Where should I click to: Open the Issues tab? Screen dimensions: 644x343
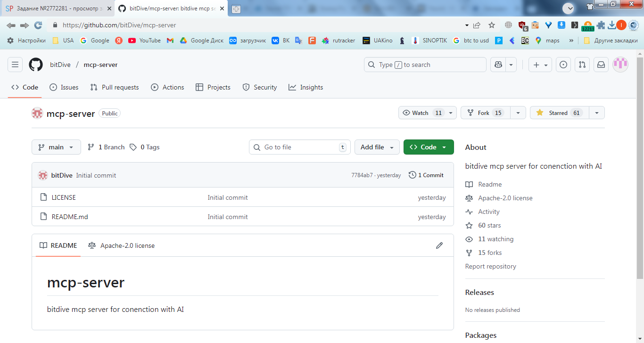pos(64,87)
